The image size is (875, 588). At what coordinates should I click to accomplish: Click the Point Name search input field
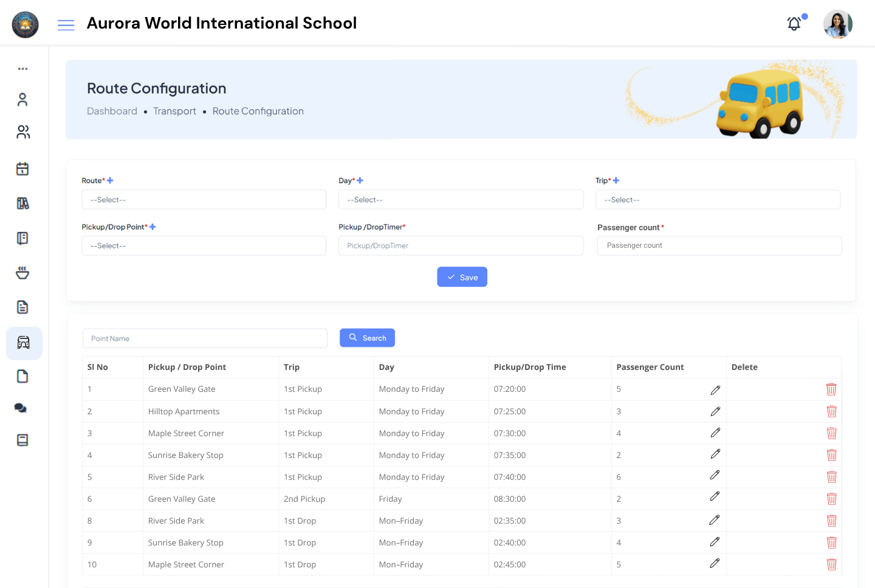[x=205, y=337]
